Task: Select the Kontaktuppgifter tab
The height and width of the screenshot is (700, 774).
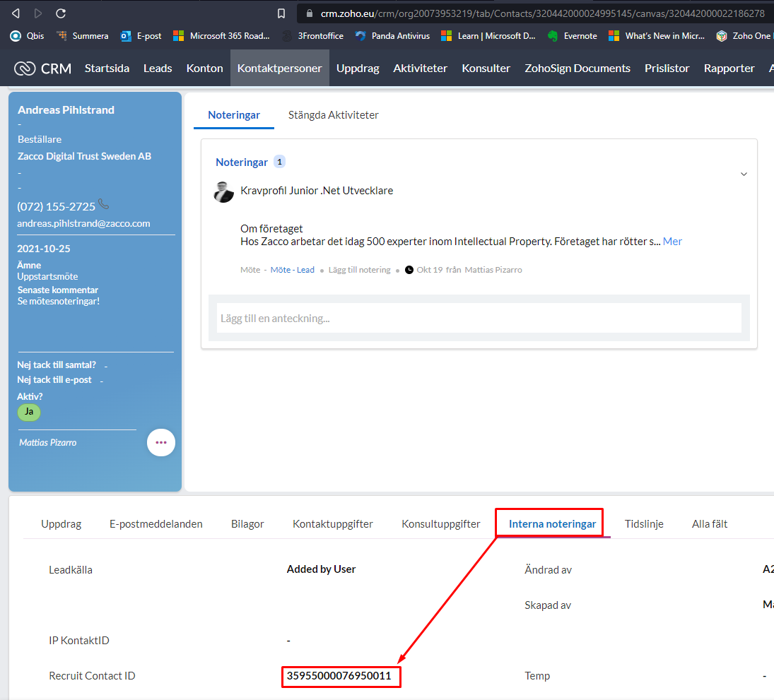Action: tap(333, 524)
